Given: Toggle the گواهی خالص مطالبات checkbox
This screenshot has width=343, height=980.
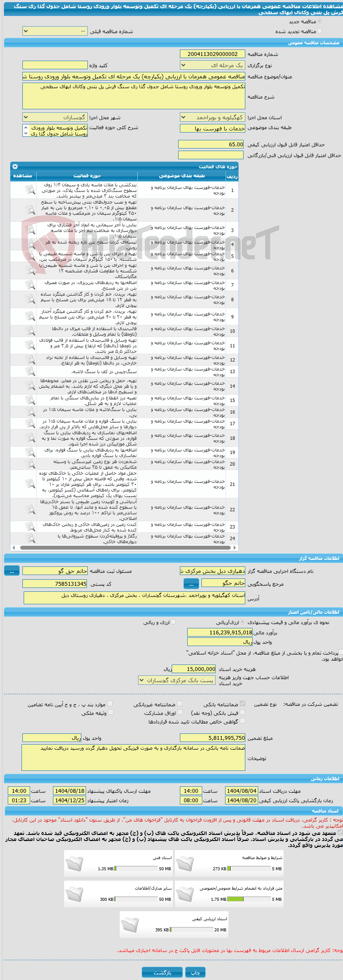Looking at the screenshot, I should point(242,721).
